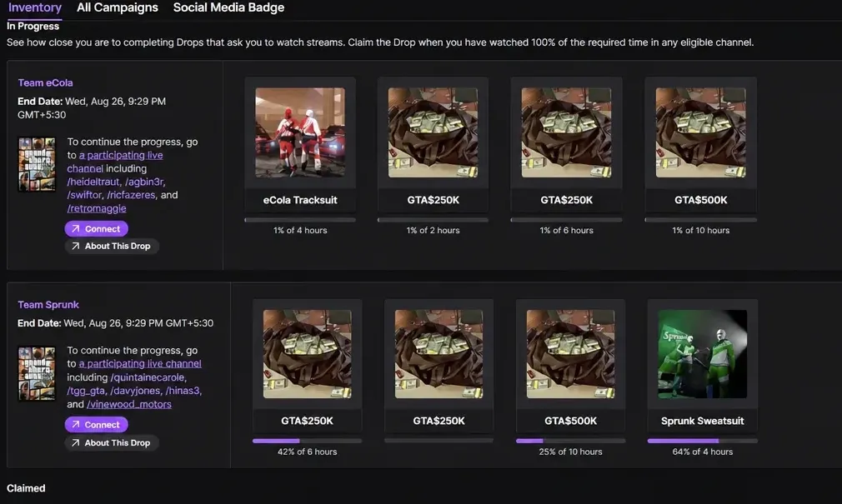Open About This Drop for Team Sprunk

pyautogui.click(x=111, y=443)
